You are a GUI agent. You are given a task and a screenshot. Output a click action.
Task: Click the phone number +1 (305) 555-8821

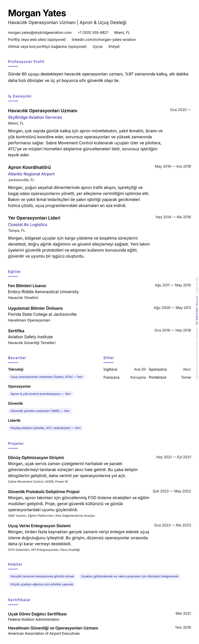coord(93,32)
